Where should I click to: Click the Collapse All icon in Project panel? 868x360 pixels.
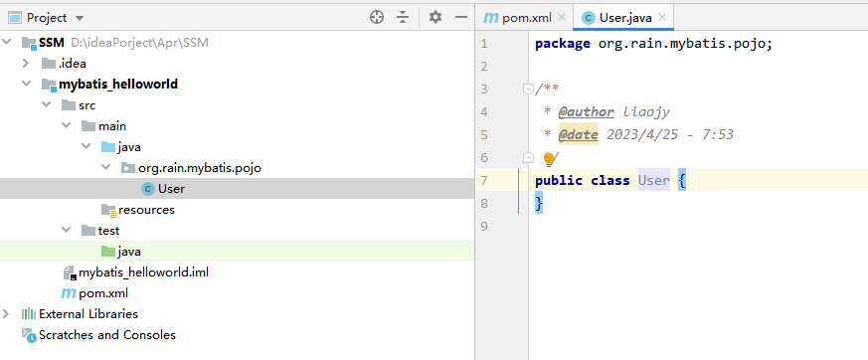(403, 18)
